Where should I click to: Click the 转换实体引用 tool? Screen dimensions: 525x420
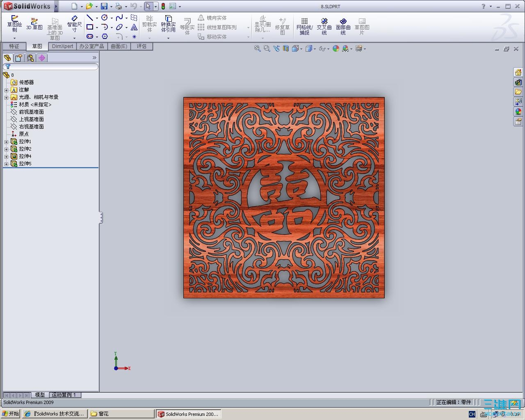[168, 24]
